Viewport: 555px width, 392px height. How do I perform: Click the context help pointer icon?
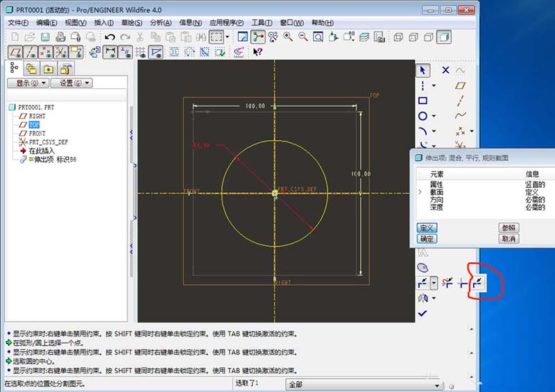coord(257,52)
